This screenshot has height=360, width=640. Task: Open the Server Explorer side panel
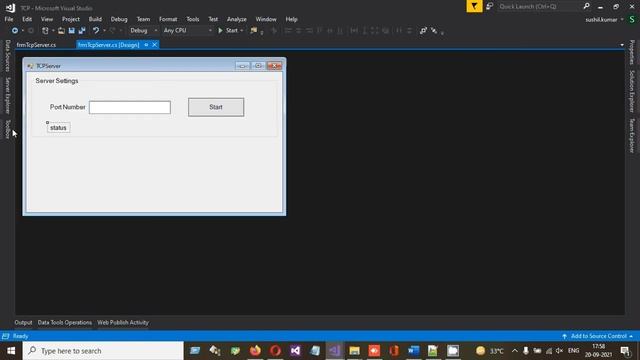coord(7,96)
